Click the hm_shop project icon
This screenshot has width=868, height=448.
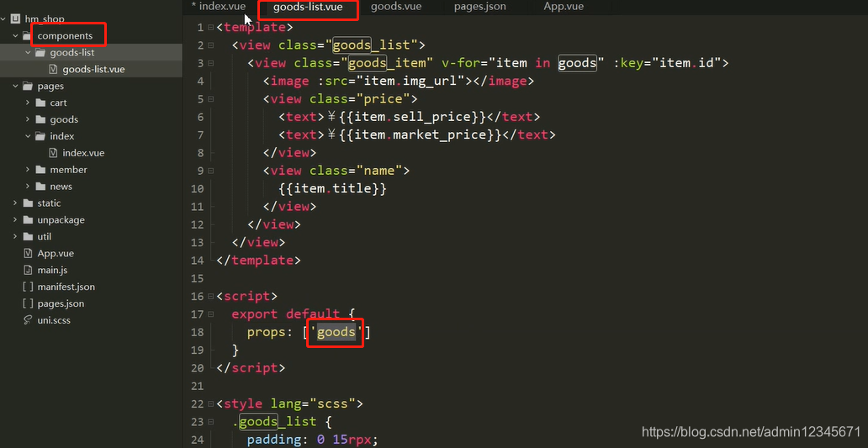[15, 19]
